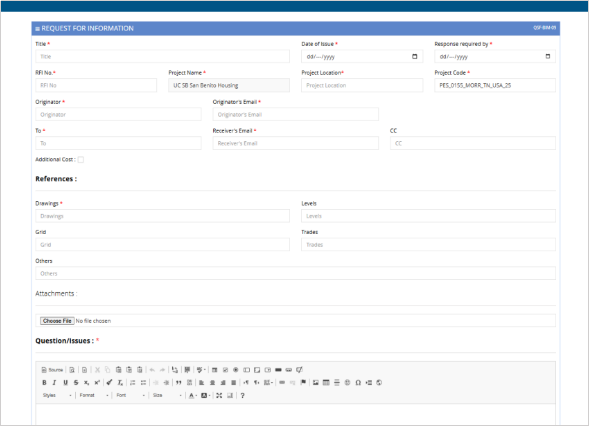Screen dimensions: 590x426
Task: Apply strikethrough formatting
Action: 76,382
